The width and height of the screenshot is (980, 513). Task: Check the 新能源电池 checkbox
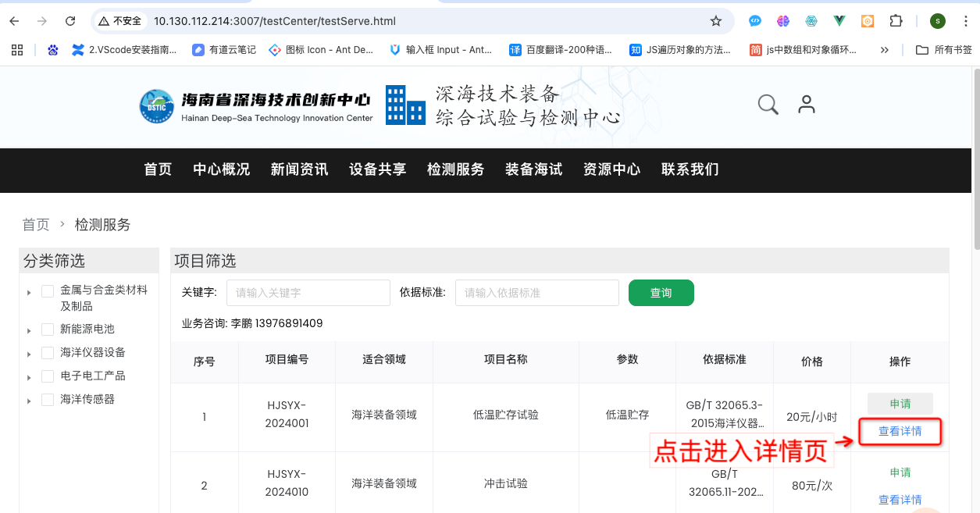(48, 330)
